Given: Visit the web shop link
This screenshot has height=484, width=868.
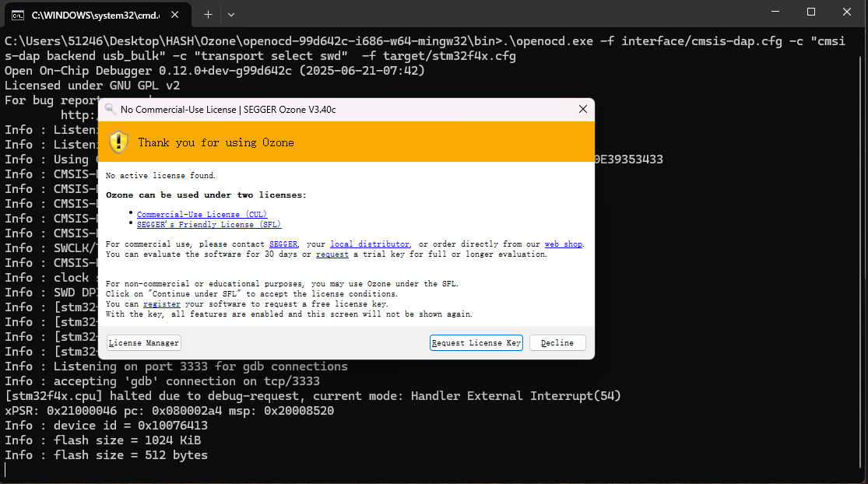Looking at the screenshot, I should coord(563,244).
